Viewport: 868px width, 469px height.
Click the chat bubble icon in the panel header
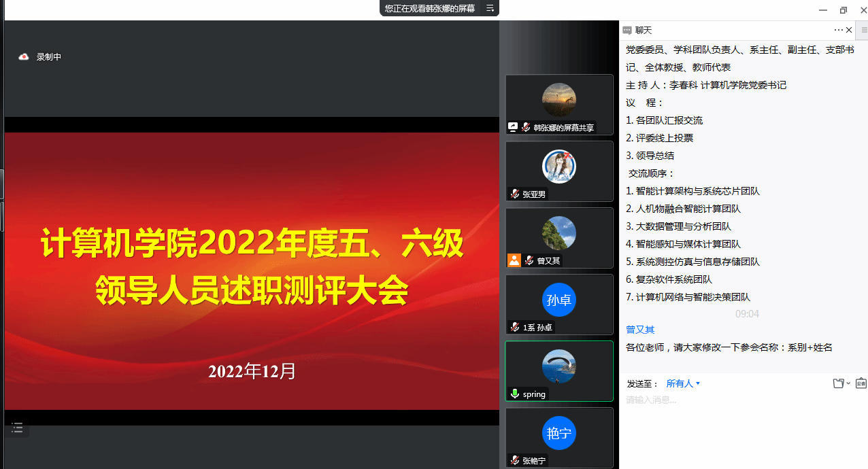click(627, 31)
